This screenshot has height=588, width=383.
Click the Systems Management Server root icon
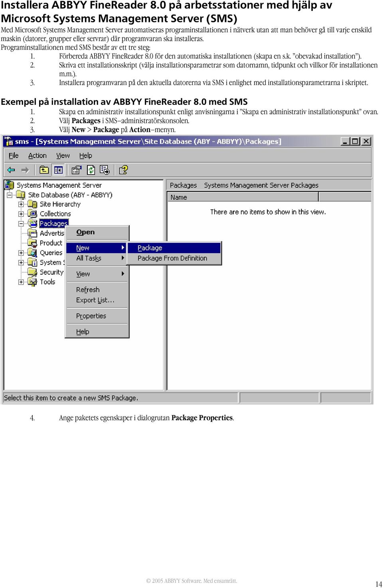pyautogui.click(x=10, y=185)
